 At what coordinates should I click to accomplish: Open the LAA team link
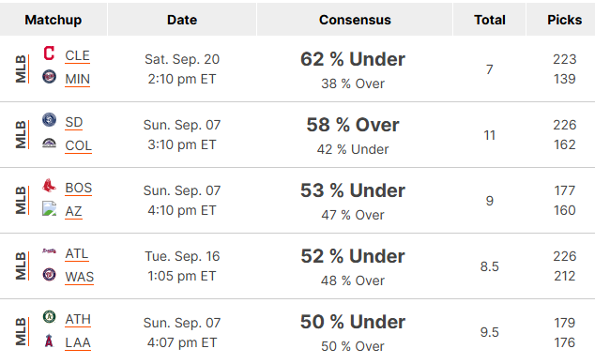(78, 343)
